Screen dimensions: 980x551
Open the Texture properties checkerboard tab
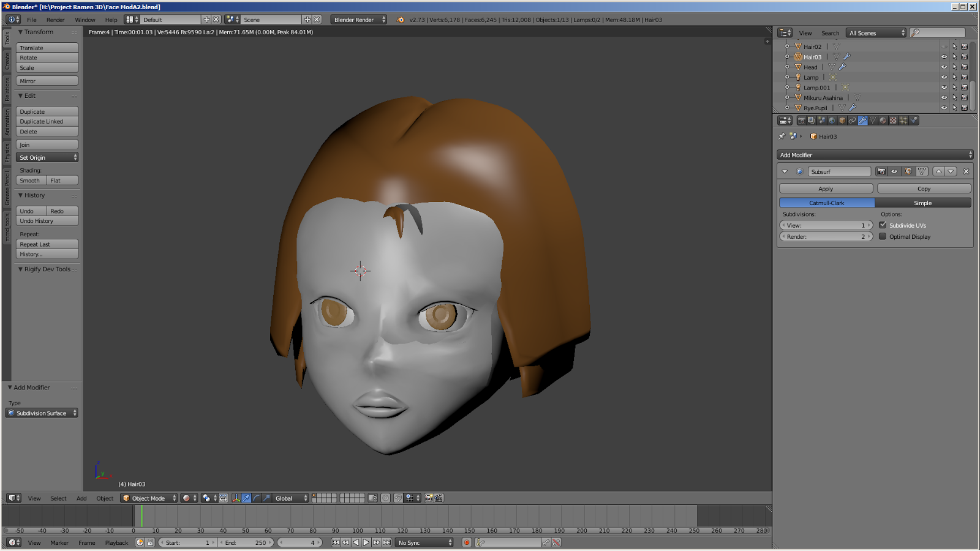893,121
